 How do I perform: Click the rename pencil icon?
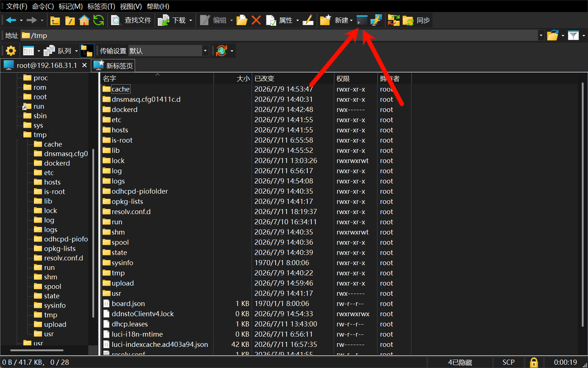[x=308, y=20]
